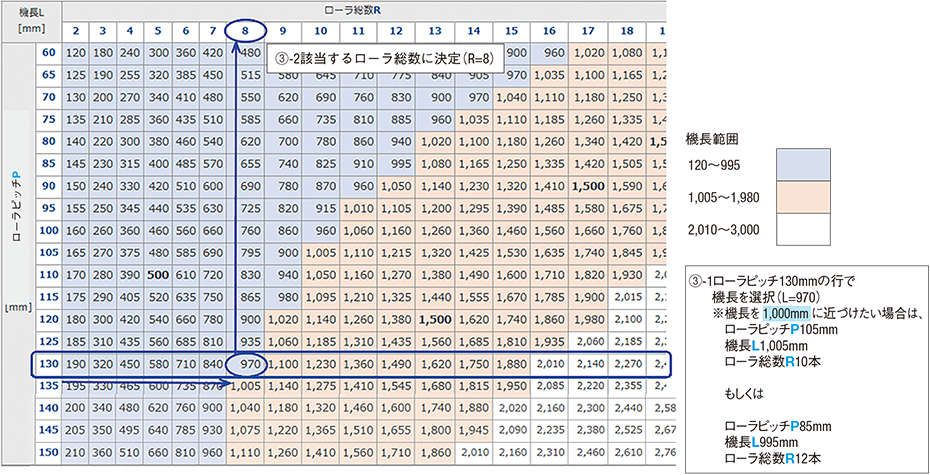Screen dimensions: 930x475
Task: Select column header 12
Action: point(395,31)
